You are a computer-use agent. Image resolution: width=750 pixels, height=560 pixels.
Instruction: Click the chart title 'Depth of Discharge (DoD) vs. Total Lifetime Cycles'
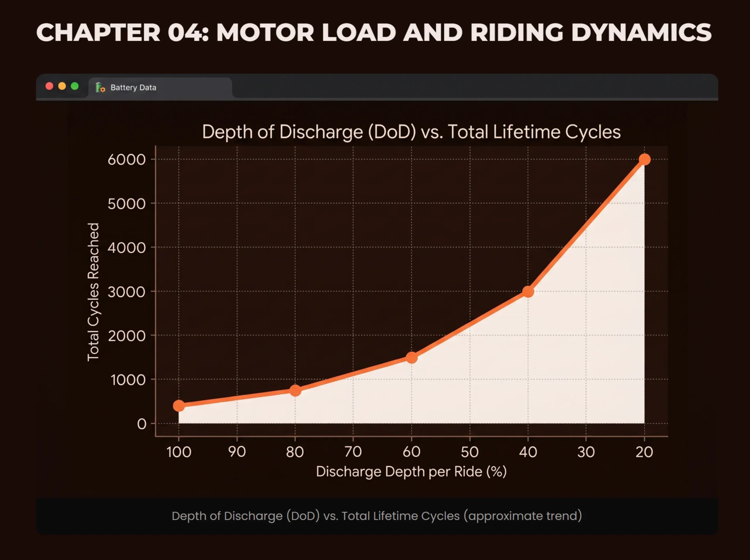click(x=411, y=132)
